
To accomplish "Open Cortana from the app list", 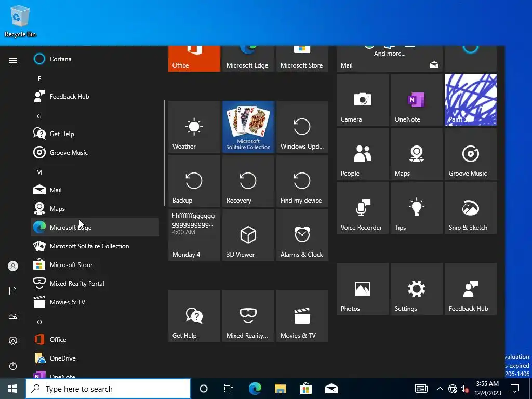I will click(x=95, y=59).
